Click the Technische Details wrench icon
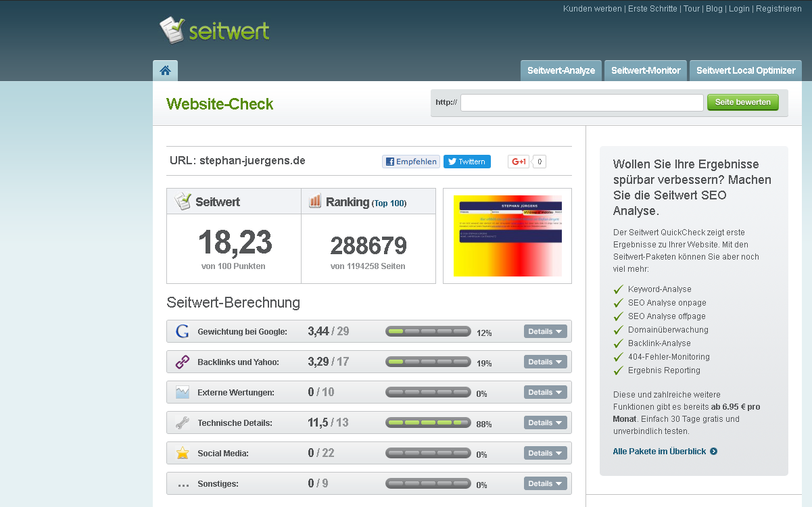This screenshot has height=507, width=812. (x=183, y=422)
